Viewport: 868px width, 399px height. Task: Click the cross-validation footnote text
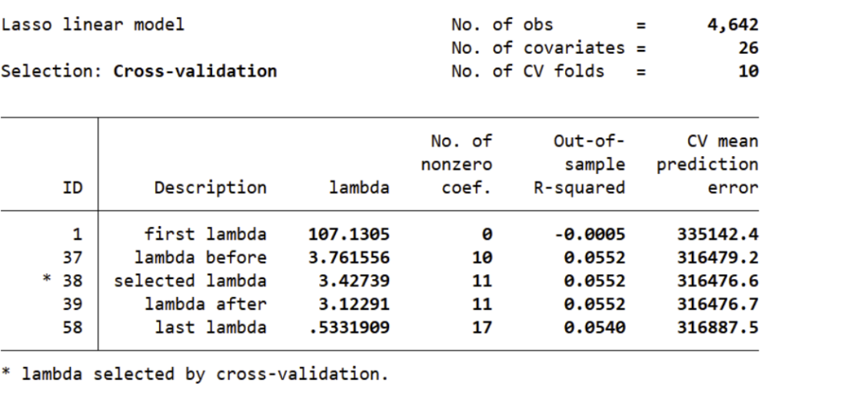[x=194, y=374]
